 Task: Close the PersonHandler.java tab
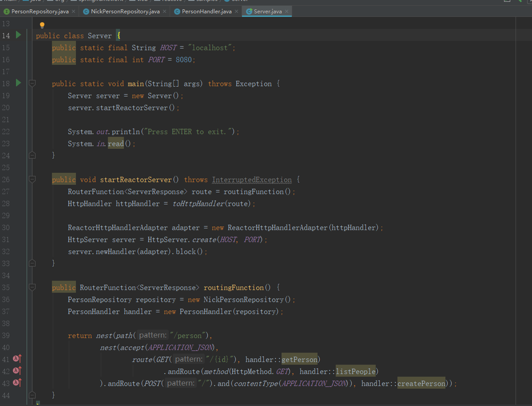[x=237, y=11]
